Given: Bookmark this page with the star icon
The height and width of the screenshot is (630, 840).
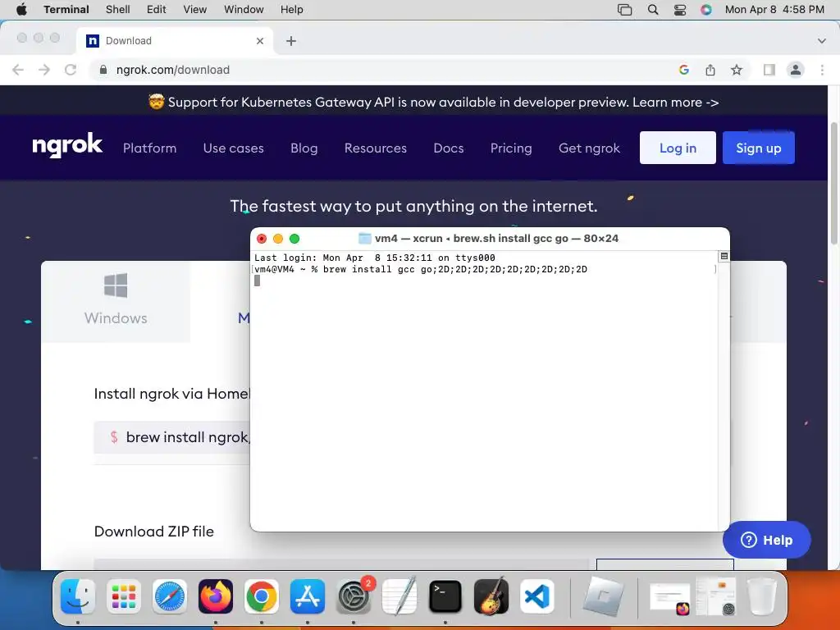Looking at the screenshot, I should click(x=737, y=70).
